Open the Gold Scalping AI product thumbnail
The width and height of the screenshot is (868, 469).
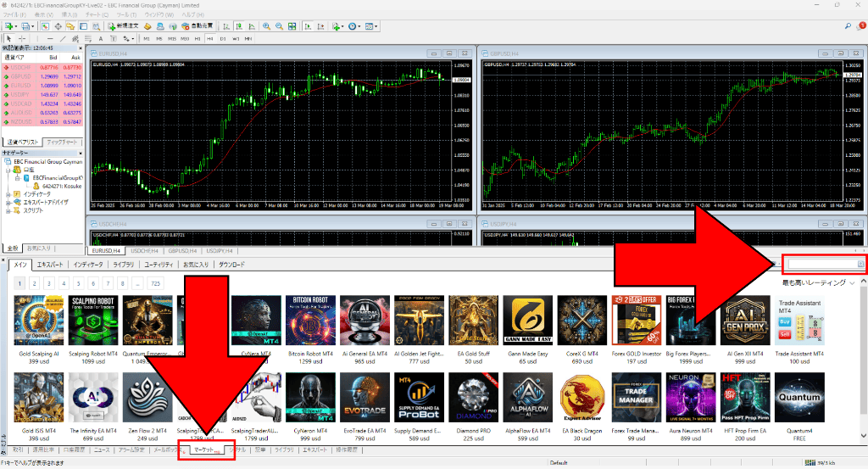(x=39, y=320)
